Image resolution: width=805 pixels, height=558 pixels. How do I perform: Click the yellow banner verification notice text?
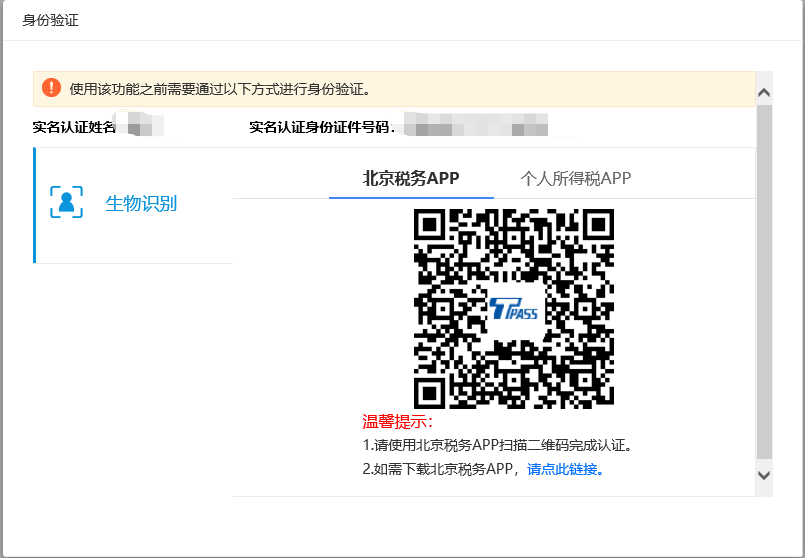click(x=220, y=89)
